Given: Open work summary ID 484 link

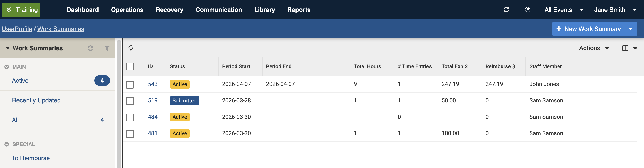Looking at the screenshot, I should click(x=153, y=117).
